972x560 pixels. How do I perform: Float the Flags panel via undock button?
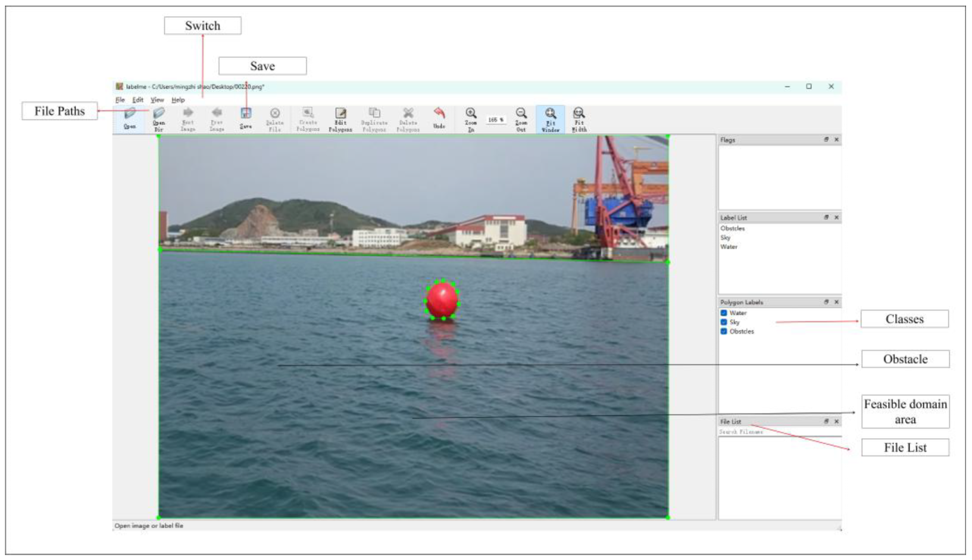coord(826,139)
